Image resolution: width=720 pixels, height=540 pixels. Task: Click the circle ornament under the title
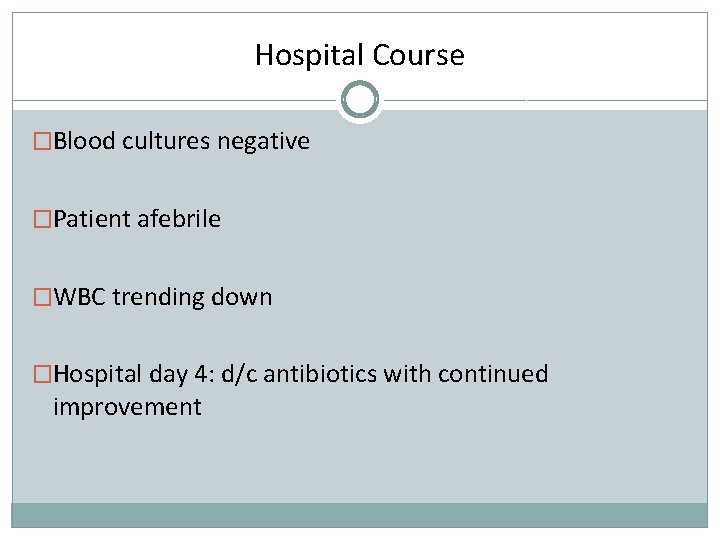[360, 100]
